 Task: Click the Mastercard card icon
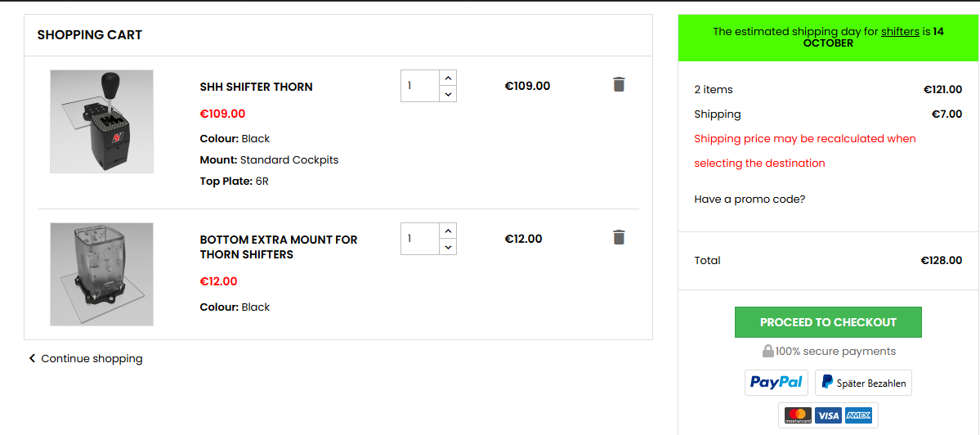[x=797, y=415]
